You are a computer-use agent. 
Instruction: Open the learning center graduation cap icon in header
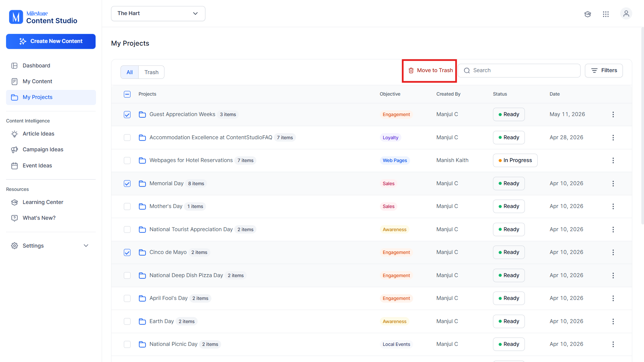point(588,14)
